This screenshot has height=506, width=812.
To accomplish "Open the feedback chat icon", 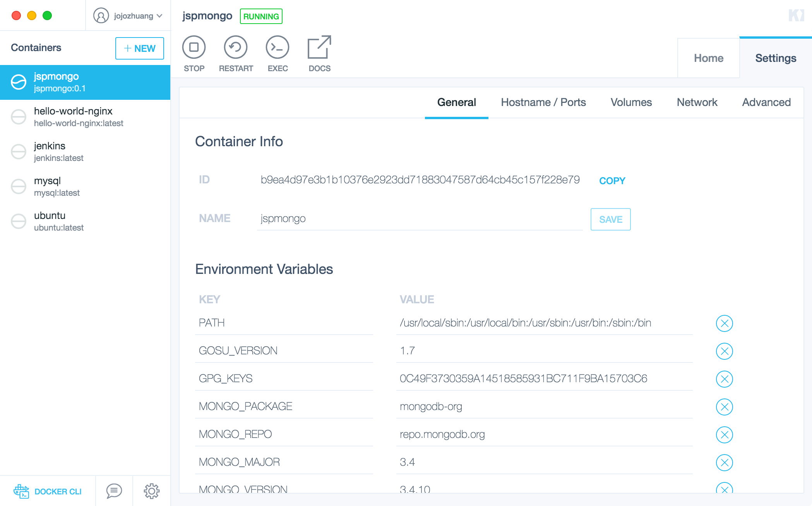I will [x=113, y=491].
